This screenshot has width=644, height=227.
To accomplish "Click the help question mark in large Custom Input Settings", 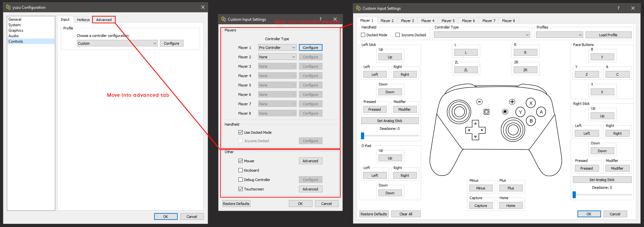I will pyautogui.click(x=618, y=8).
